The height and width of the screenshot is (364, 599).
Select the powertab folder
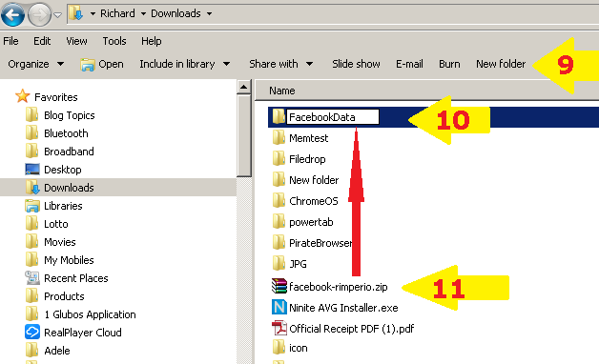(x=311, y=222)
